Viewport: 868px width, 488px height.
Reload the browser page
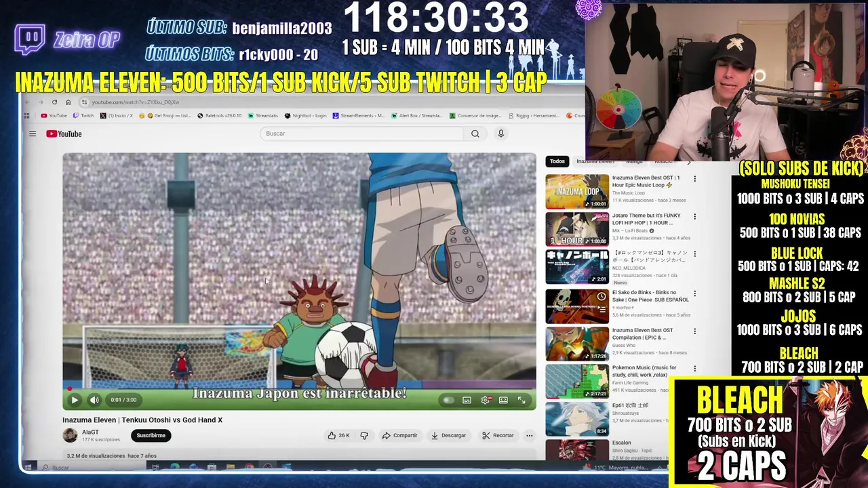click(54, 102)
